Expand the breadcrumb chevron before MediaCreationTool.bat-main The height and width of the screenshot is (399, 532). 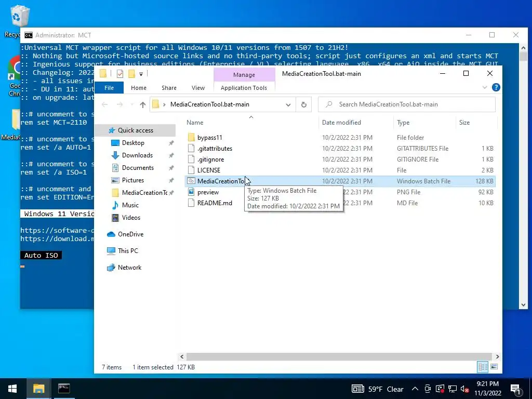click(164, 104)
